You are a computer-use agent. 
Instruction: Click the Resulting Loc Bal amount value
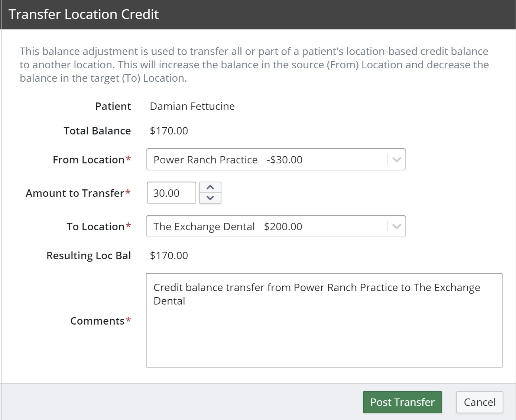[x=169, y=256]
